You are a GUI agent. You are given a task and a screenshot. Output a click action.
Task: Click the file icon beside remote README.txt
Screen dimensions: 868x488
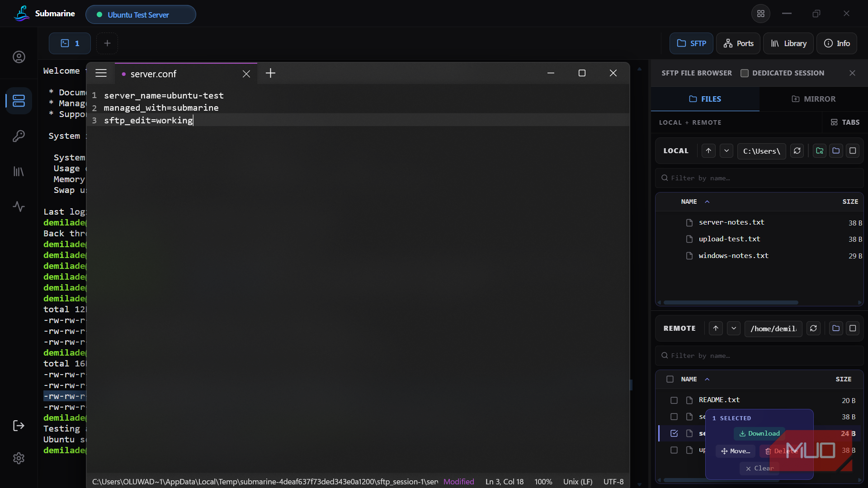(x=689, y=400)
